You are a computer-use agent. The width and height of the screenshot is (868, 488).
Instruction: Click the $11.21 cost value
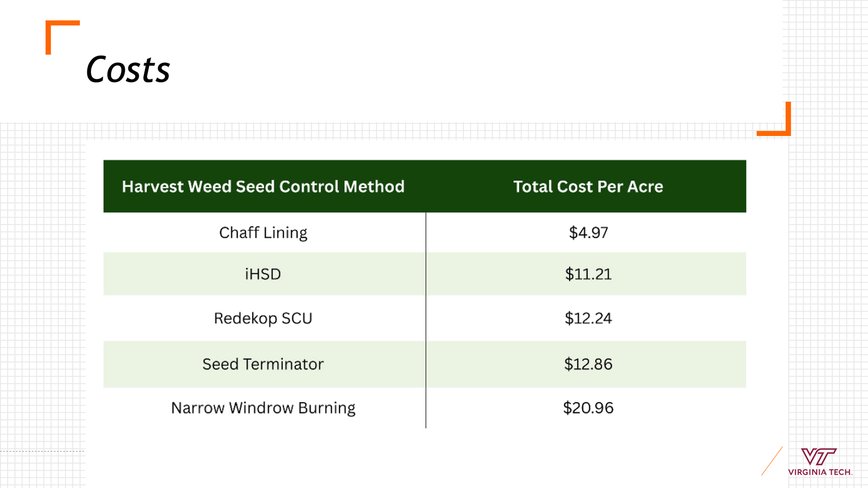click(x=588, y=274)
